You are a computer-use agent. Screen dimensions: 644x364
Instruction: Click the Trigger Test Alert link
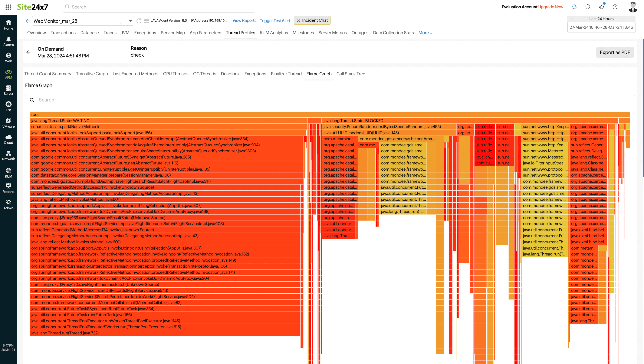click(275, 20)
